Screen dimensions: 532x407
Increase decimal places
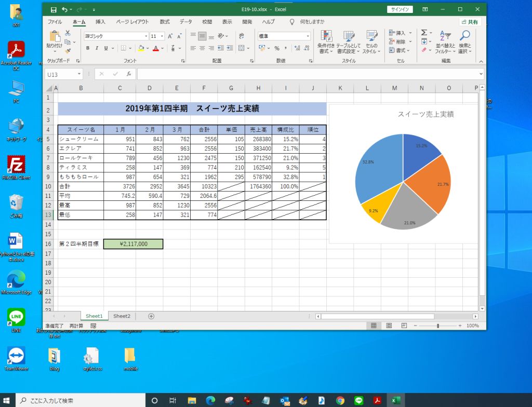tap(297, 48)
